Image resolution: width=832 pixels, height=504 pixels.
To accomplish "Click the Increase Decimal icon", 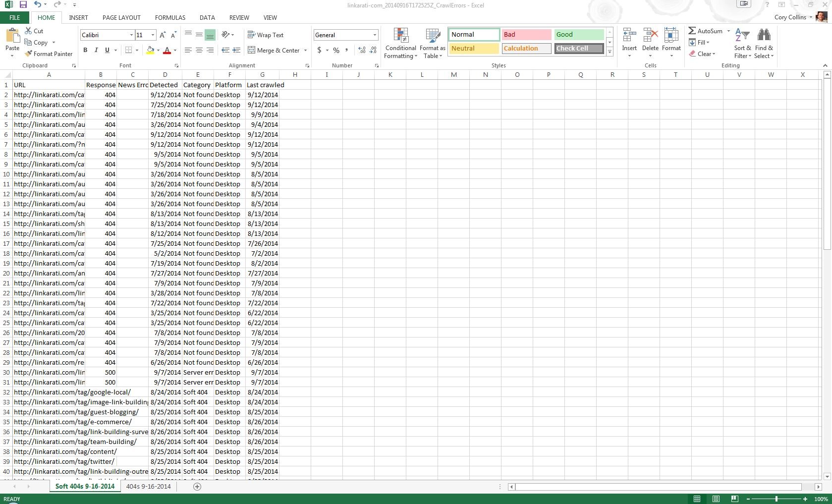I will pyautogui.click(x=362, y=50).
